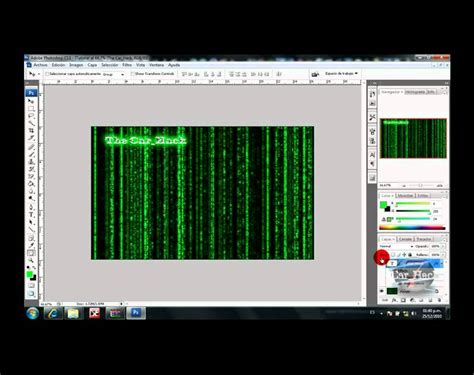The image size is (474, 375).
Task: Switch to the Estilos tab
Action: (x=423, y=196)
